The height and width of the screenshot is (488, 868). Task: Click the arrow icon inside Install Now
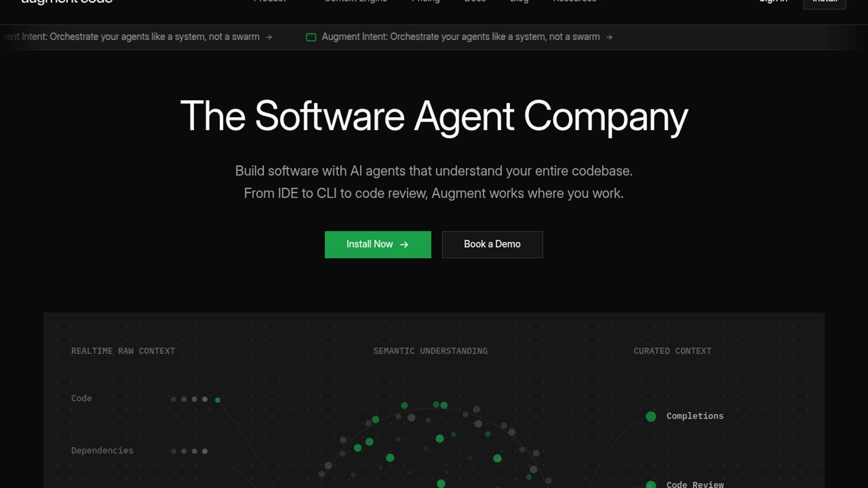point(404,244)
